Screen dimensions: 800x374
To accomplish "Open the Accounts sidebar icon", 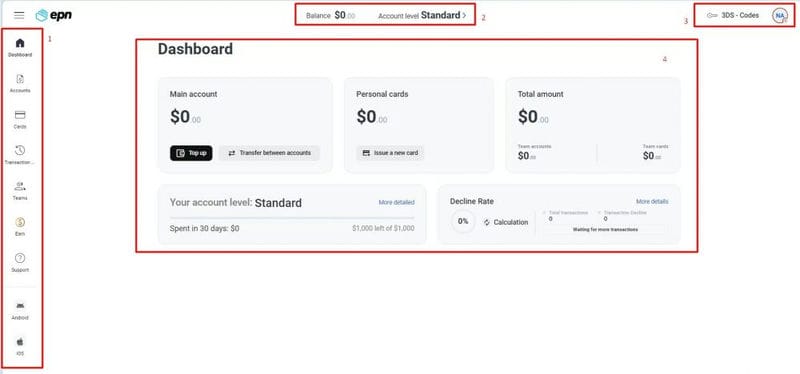I will coord(20,79).
